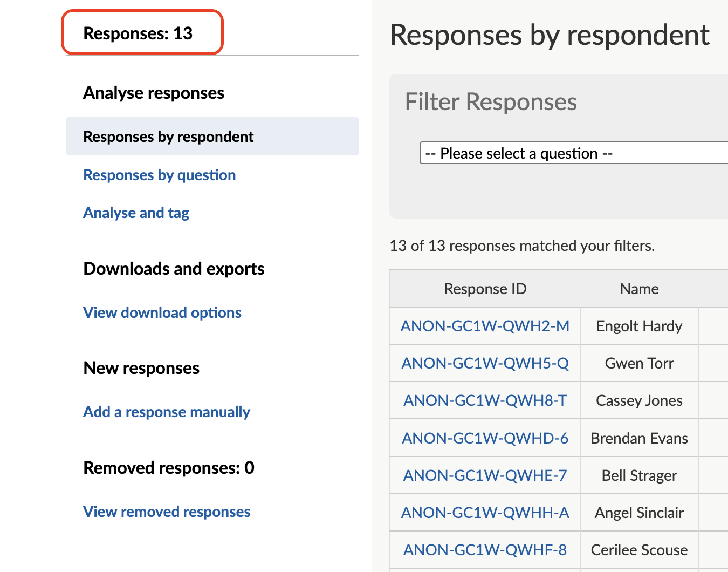The width and height of the screenshot is (728, 572).
Task: Click the Response ID column header
Action: pos(485,289)
